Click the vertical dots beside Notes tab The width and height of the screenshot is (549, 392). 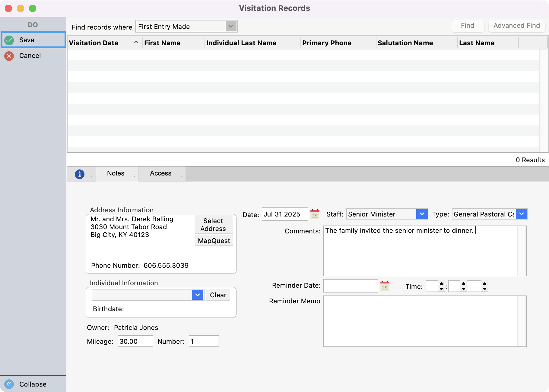pyautogui.click(x=134, y=174)
